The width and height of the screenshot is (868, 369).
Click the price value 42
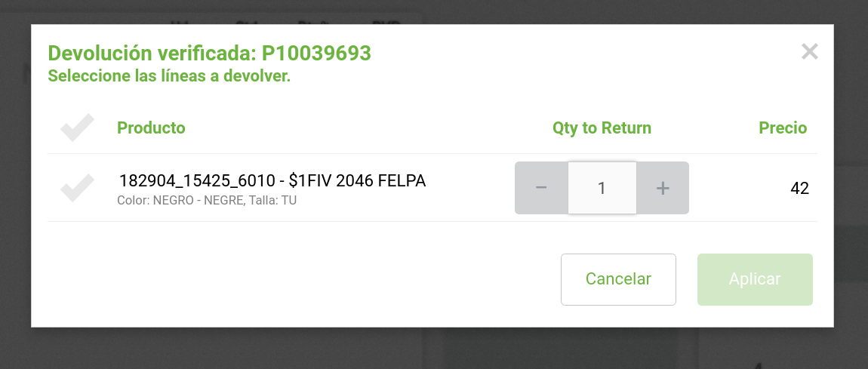pos(799,189)
